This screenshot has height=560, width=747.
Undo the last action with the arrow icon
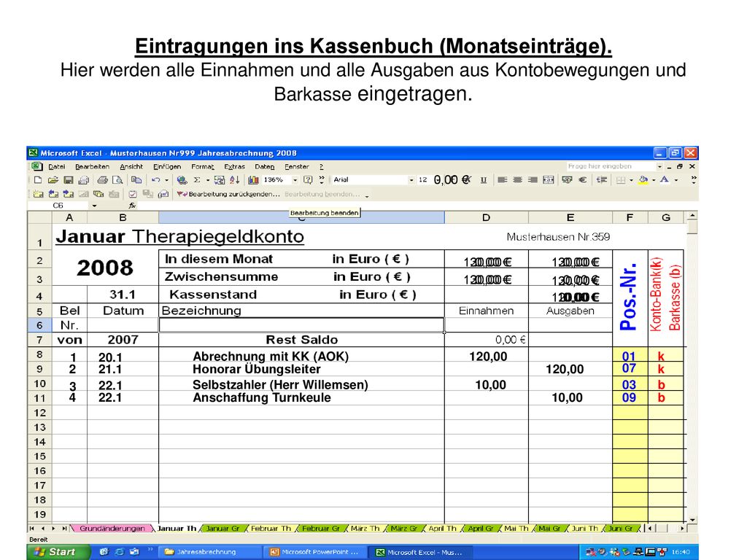click(x=155, y=180)
